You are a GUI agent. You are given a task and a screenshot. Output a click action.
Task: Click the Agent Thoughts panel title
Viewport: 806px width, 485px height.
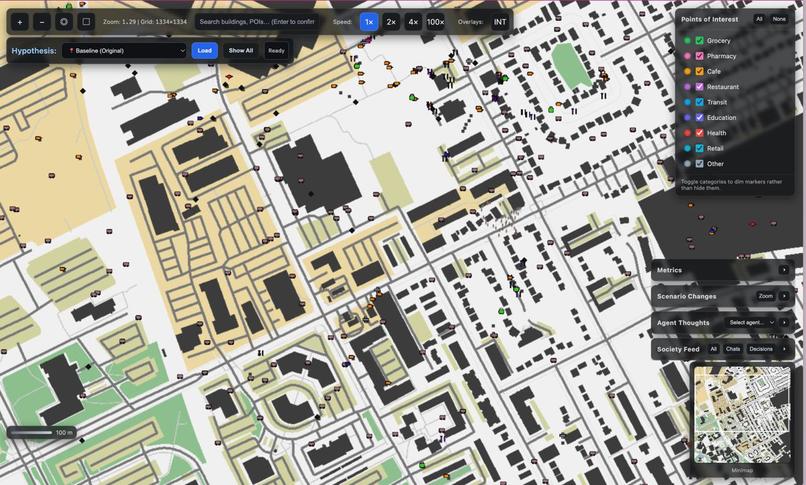[683, 323]
